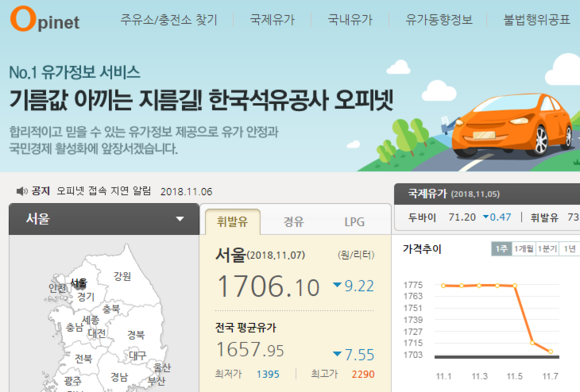Select 경기 on the map

[86, 297]
